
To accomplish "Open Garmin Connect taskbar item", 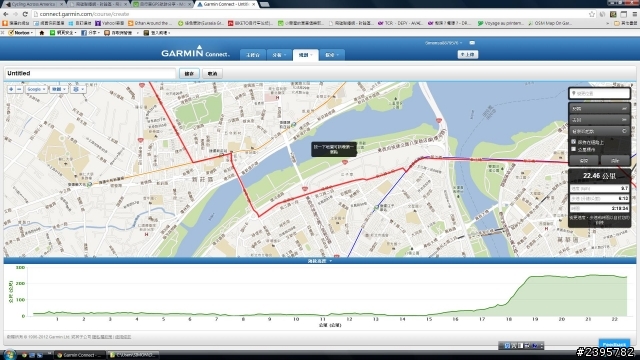I will click(x=79, y=355).
